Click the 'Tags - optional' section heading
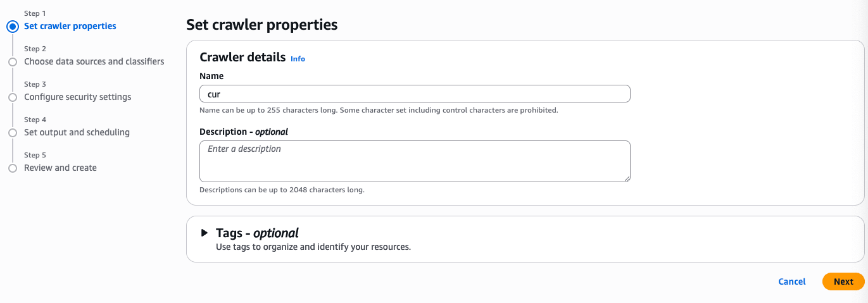868x303 pixels. (257, 233)
